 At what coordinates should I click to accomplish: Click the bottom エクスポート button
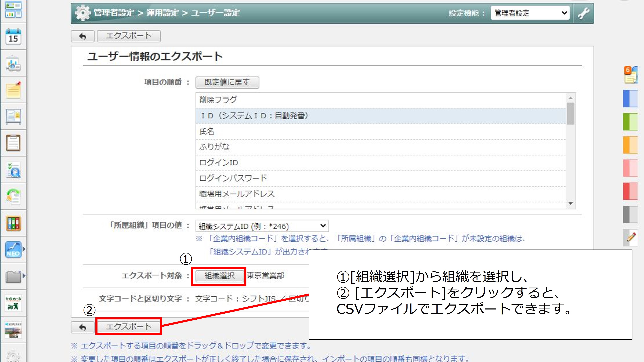point(129,326)
